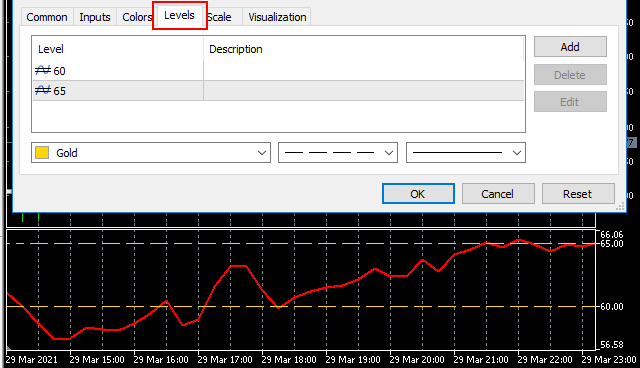Select the level 65 row
Image resolution: width=640 pixels, height=368 pixels.
click(x=278, y=91)
